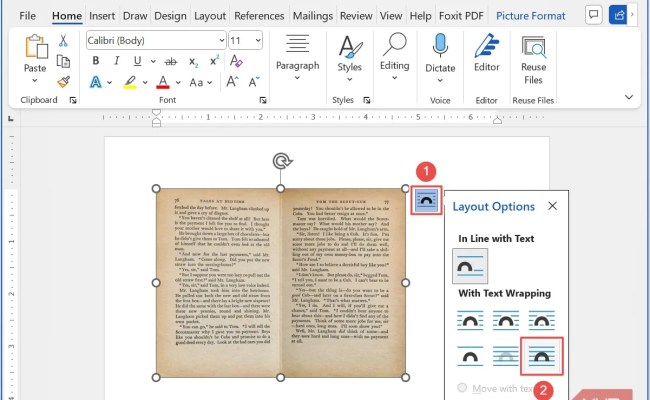Select Behind Text wrapping option

(x=506, y=356)
